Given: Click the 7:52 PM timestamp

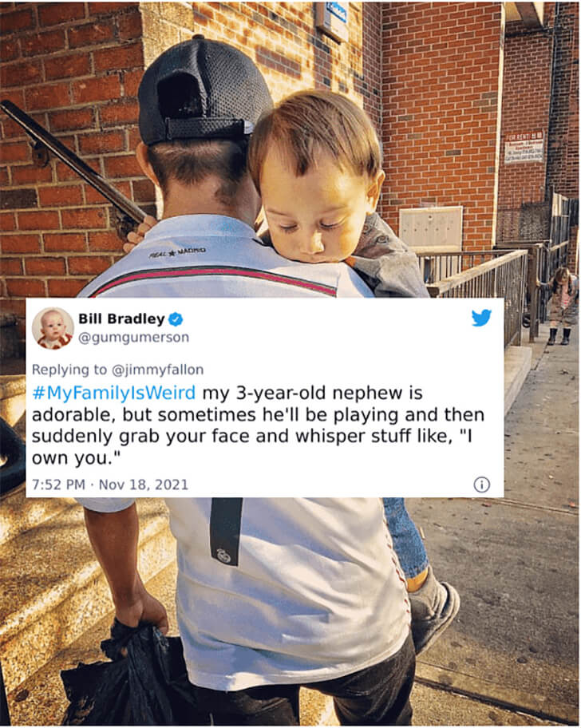Looking at the screenshot, I should [x=58, y=485].
